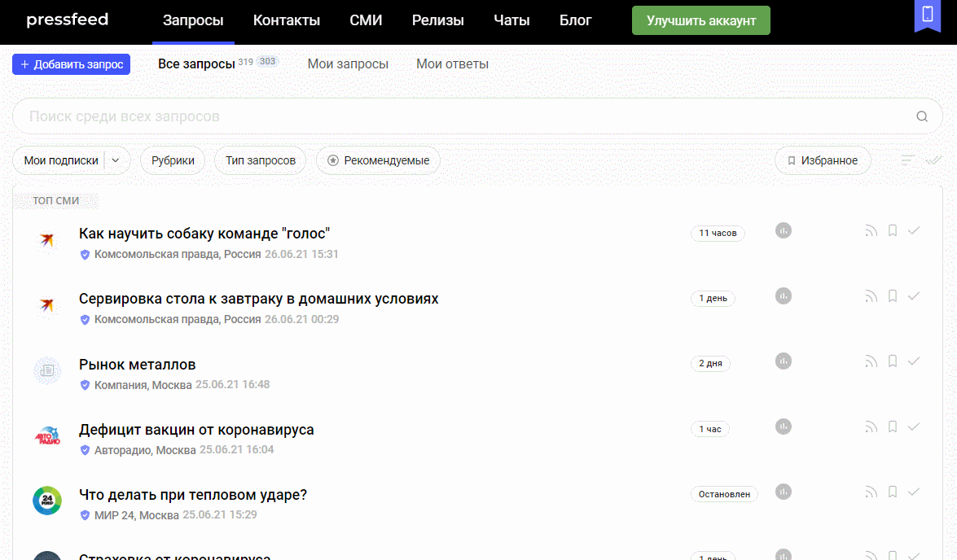Open the "Тип запросов" dropdown

pyautogui.click(x=260, y=160)
